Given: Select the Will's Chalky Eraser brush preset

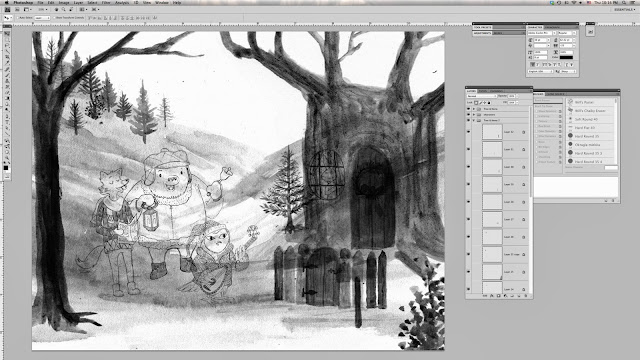Looking at the screenshot, I should click(x=590, y=111).
